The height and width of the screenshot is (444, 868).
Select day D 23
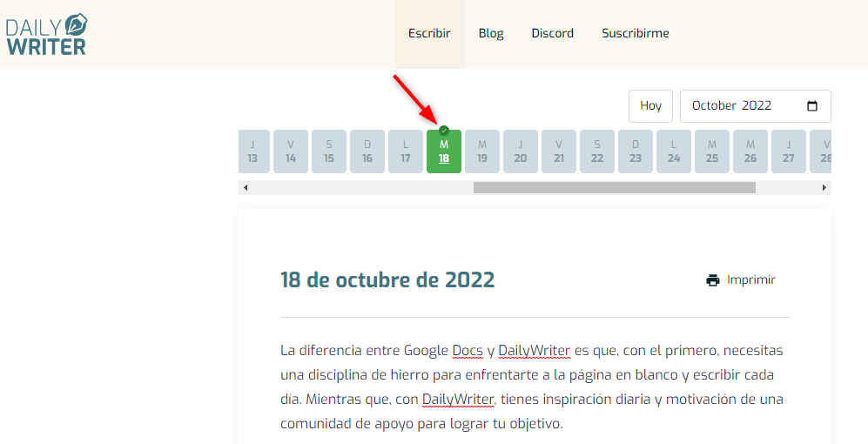coord(636,151)
